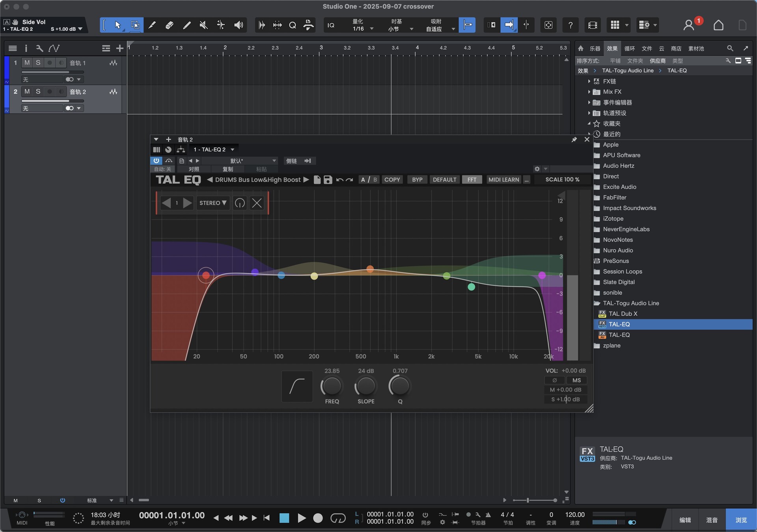Switch to the 循环 browser tab
Screen dimensions: 757x532
tap(629, 49)
